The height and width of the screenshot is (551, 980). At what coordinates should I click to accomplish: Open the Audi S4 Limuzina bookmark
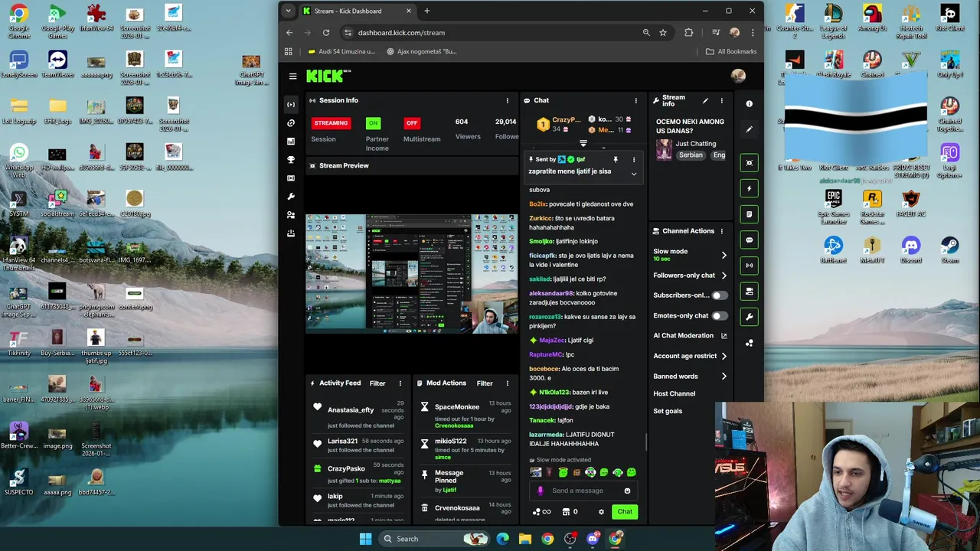tap(341, 51)
